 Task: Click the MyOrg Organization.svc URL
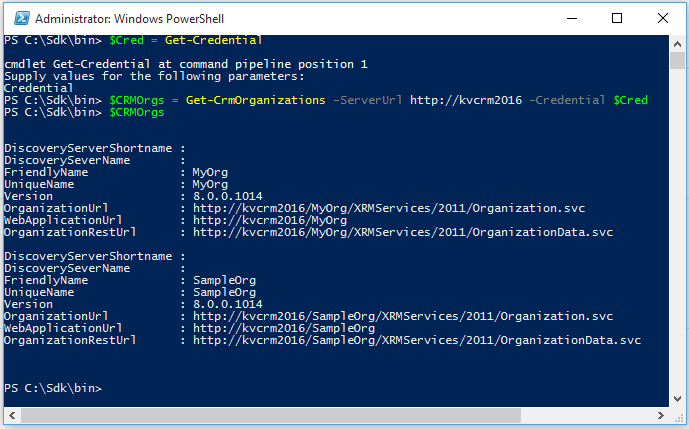point(403,207)
